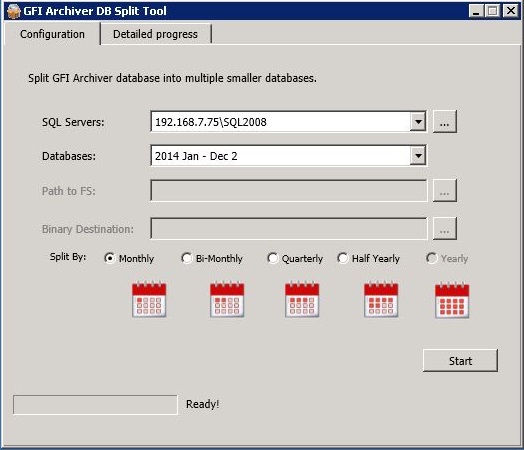Select the Monthly split option
This screenshot has width=524, height=450.
110,258
